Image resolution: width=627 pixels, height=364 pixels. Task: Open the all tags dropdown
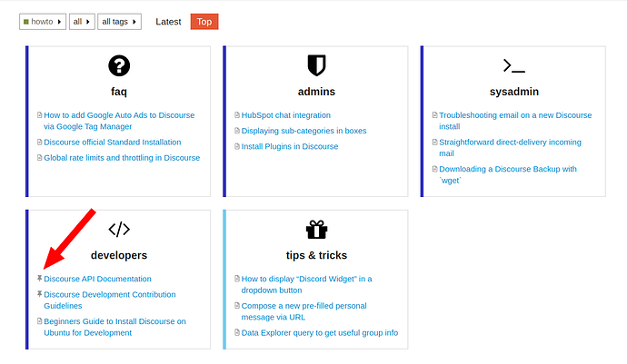pos(120,22)
